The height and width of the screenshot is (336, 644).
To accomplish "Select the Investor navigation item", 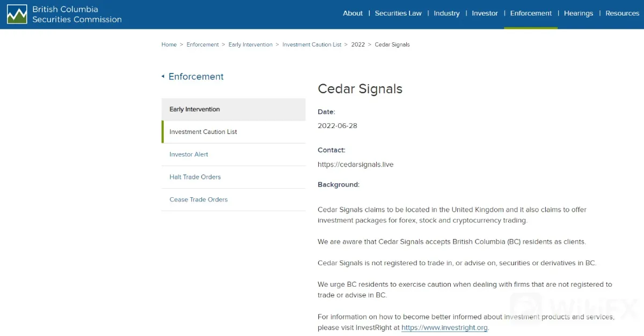I will coord(485,13).
